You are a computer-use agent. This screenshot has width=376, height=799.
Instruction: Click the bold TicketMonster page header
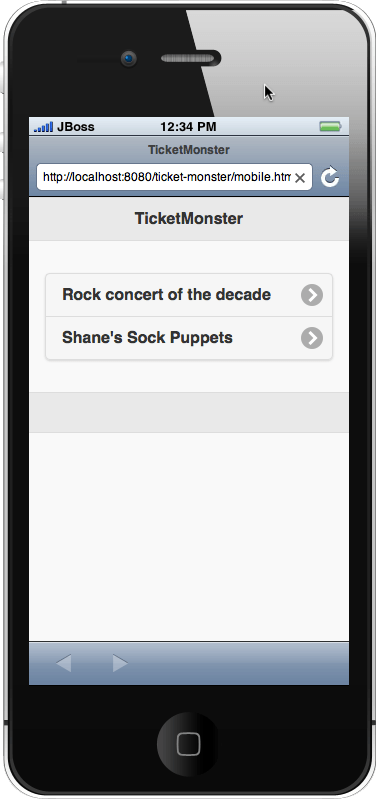point(189,219)
